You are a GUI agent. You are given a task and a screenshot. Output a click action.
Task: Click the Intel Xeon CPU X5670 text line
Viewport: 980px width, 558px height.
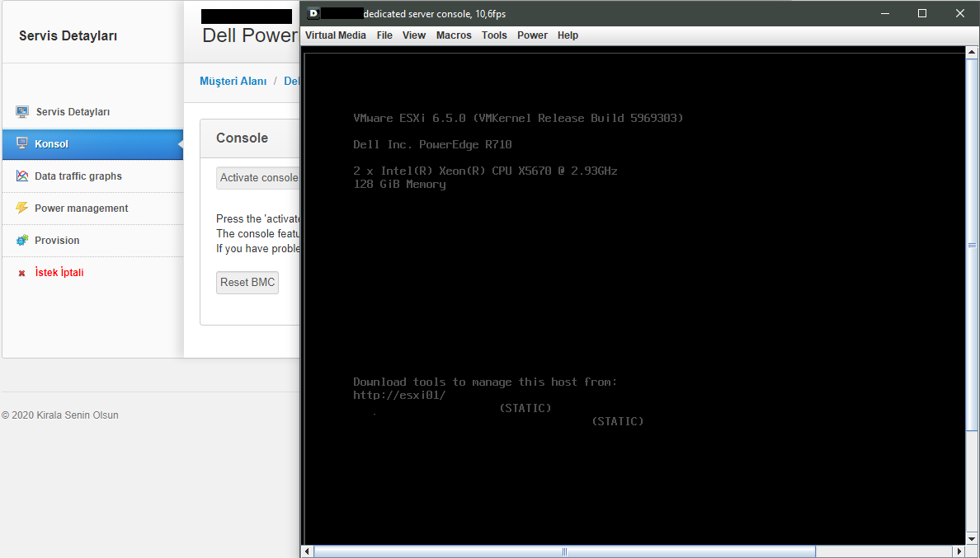click(485, 171)
